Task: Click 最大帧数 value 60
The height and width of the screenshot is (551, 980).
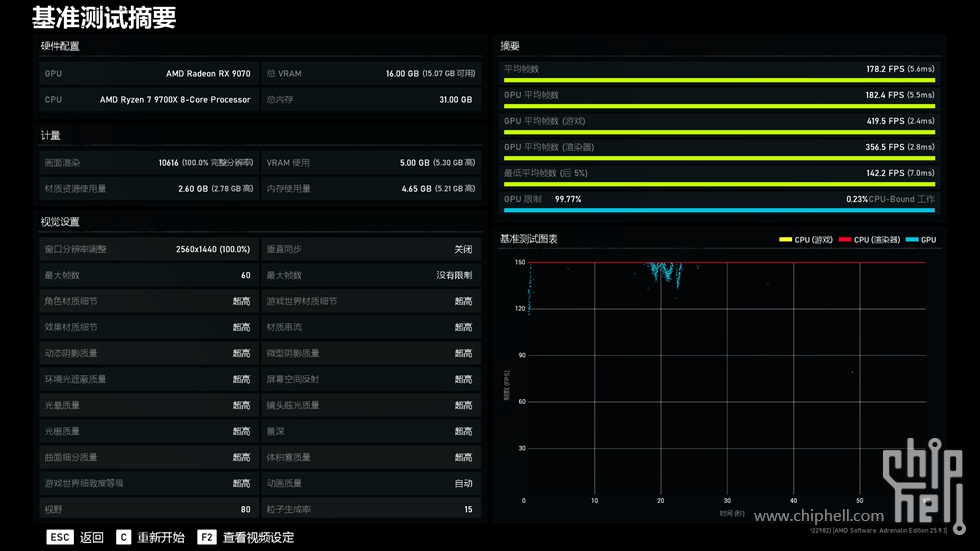Action: pyautogui.click(x=246, y=276)
